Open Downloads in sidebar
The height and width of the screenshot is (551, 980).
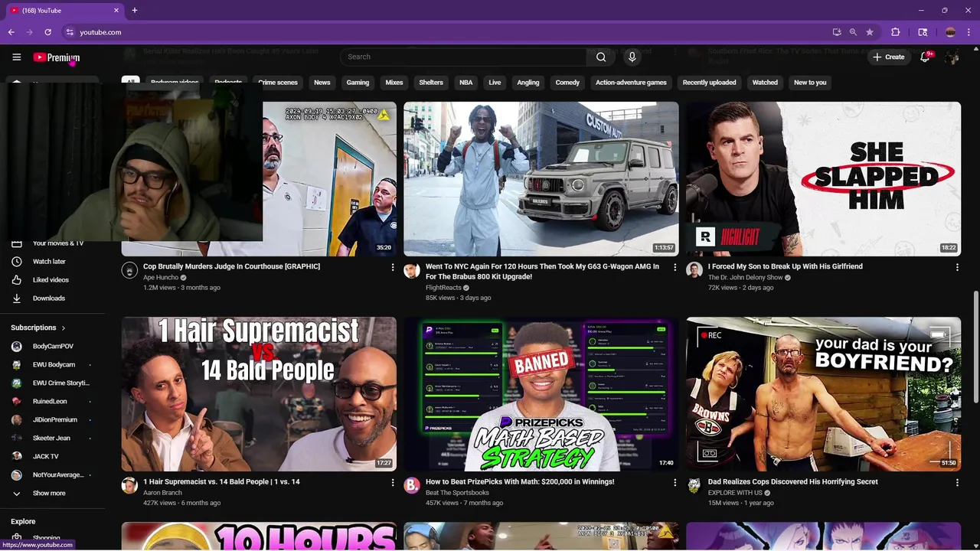click(50, 298)
